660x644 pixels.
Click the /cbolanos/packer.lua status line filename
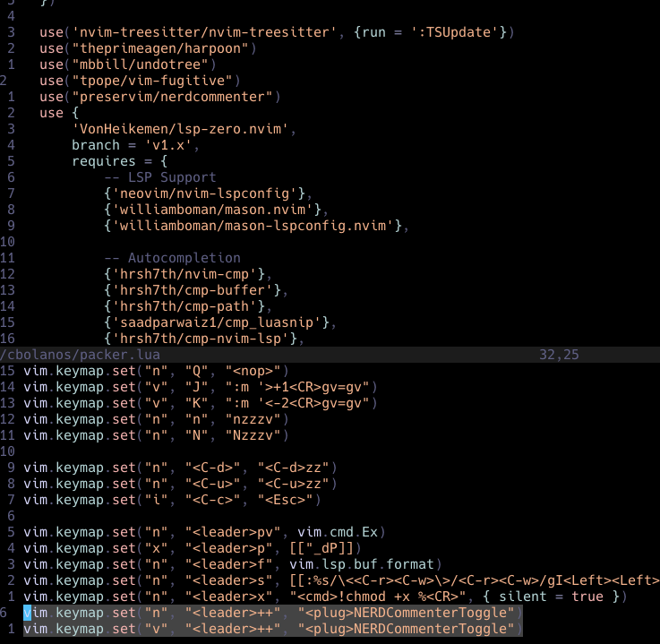tap(80, 355)
